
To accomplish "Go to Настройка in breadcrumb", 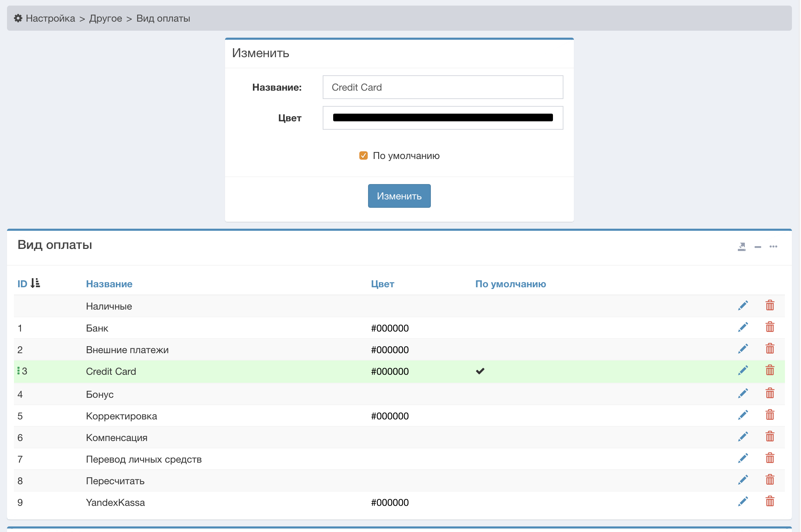I will click(x=50, y=18).
